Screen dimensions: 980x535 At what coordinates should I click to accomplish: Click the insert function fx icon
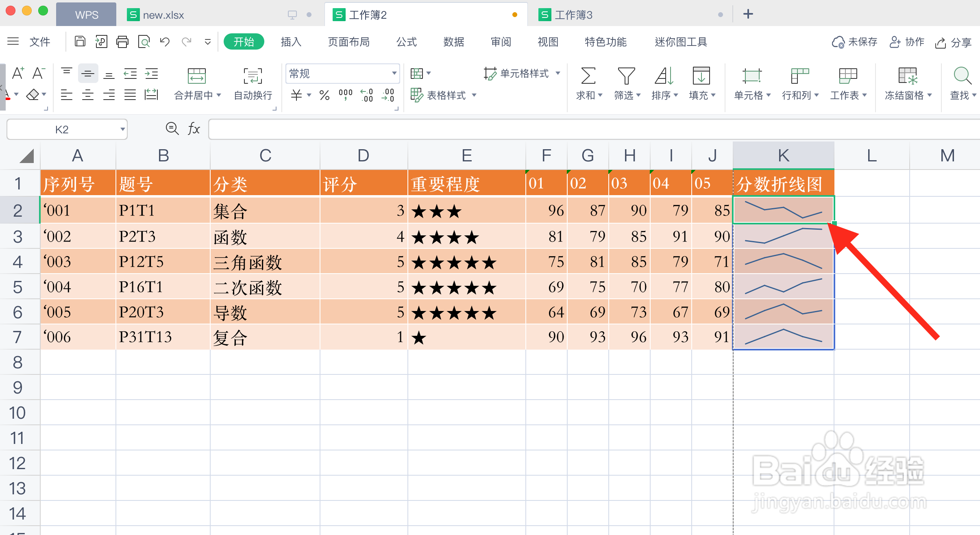[194, 129]
